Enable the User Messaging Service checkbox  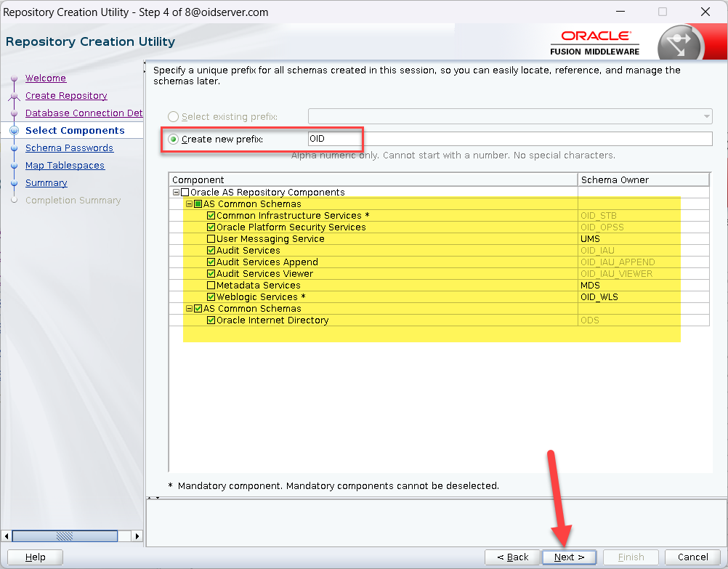click(x=211, y=239)
